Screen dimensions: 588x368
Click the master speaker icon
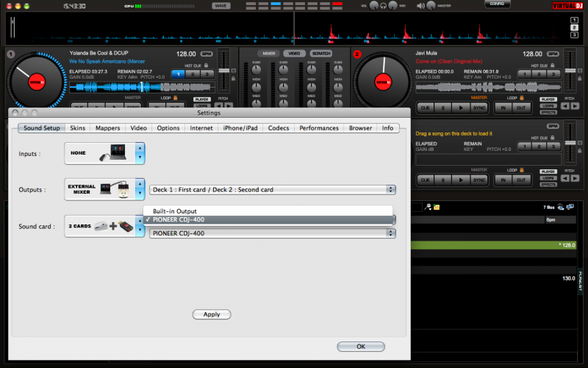click(x=421, y=6)
